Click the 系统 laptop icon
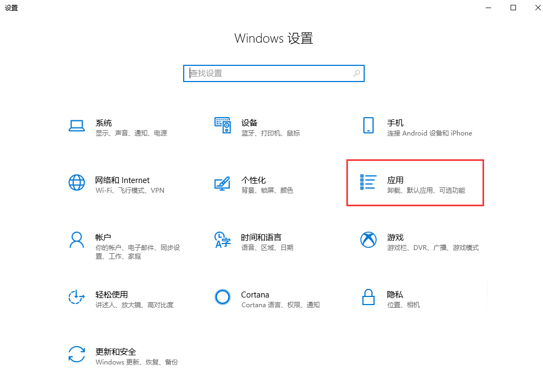The width and height of the screenshot is (543, 392). click(77, 126)
